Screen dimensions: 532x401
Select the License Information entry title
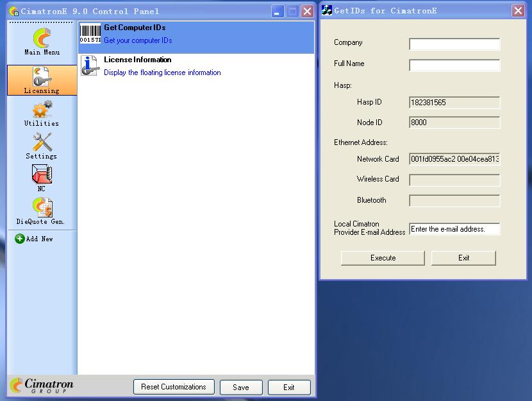pyautogui.click(x=137, y=60)
